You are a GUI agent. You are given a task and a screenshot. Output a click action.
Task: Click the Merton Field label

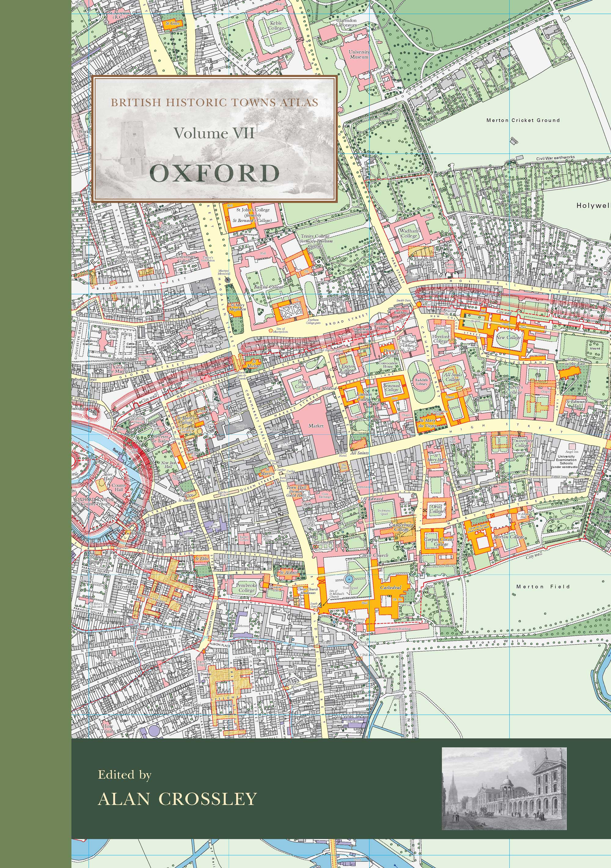click(543, 587)
